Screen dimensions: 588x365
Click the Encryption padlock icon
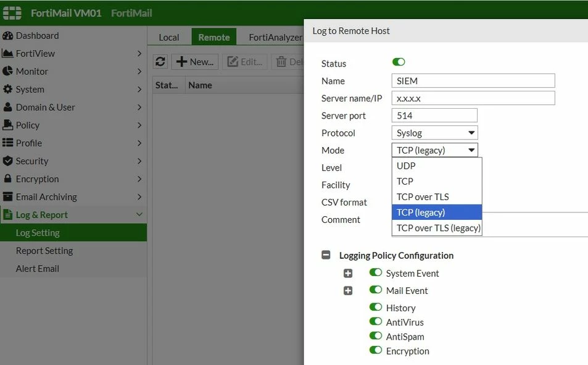pyautogui.click(x=7, y=178)
